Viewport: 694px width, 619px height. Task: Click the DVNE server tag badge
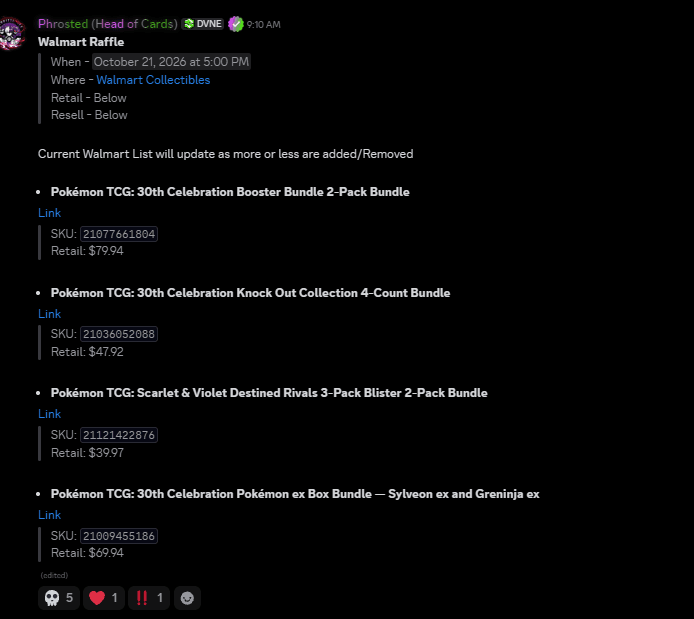click(203, 24)
